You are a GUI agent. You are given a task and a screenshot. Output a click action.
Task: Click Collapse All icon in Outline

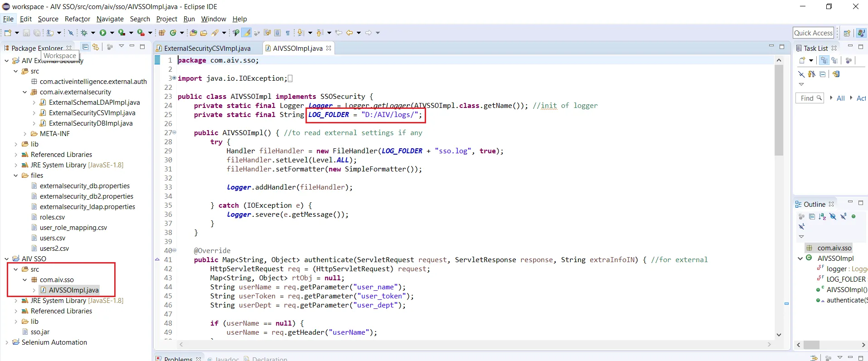pyautogui.click(x=812, y=216)
